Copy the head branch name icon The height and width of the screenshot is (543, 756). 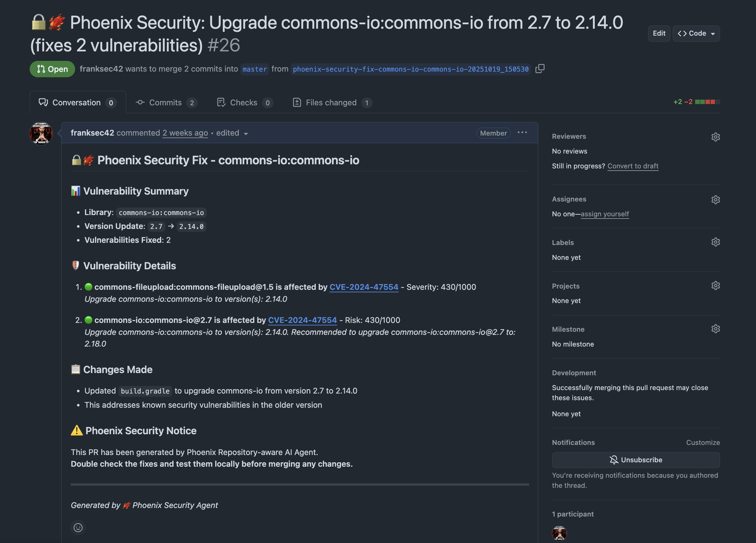tap(540, 69)
